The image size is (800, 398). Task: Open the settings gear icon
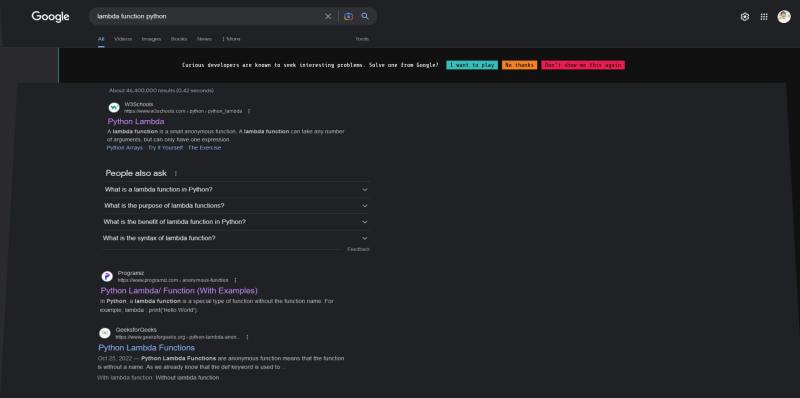744,17
